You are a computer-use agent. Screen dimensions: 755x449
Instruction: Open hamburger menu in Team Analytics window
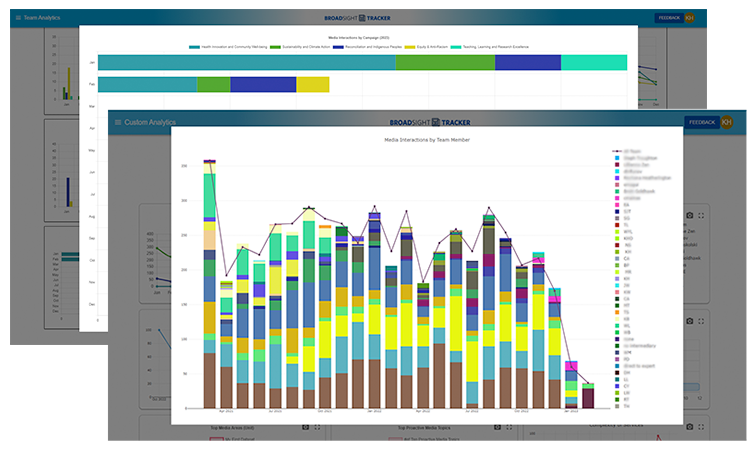coord(18,18)
